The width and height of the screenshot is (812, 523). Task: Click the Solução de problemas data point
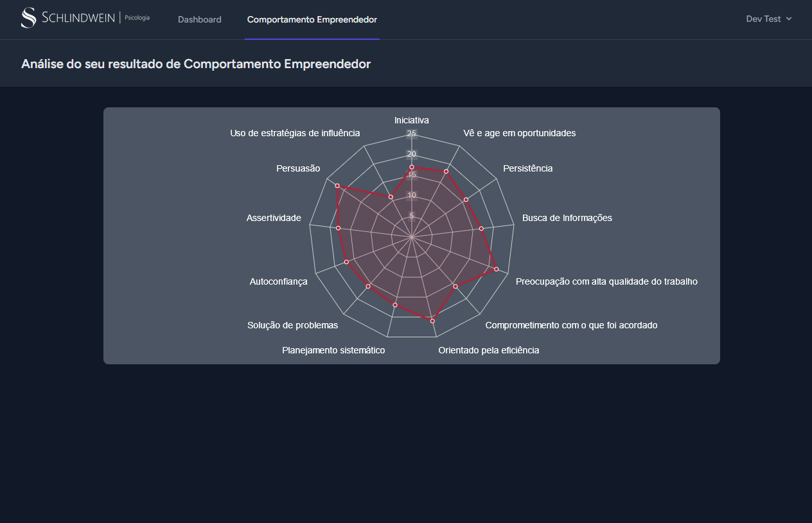click(x=367, y=287)
